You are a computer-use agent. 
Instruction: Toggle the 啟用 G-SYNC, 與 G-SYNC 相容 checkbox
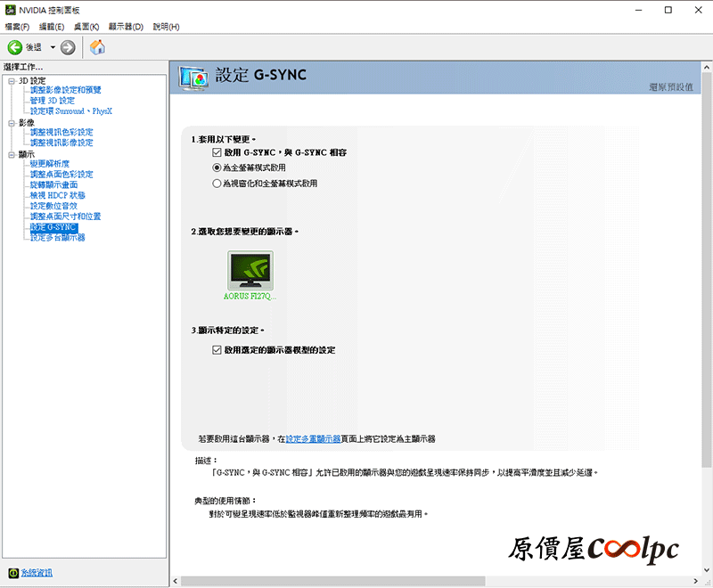pyautogui.click(x=217, y=152)
